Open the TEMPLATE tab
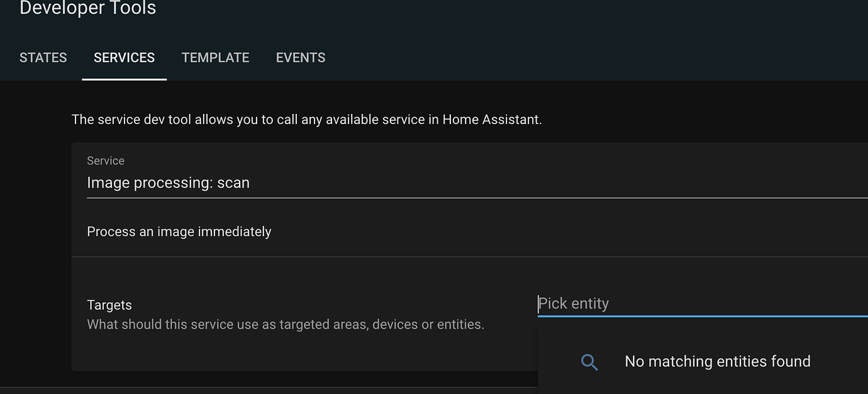Image resolution: width=868 pixels, height=394 pixels. (215, 58)
